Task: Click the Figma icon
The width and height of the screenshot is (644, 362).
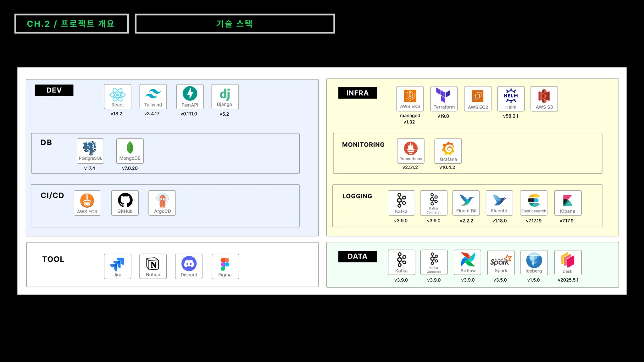Action: [x=225, y=266]
